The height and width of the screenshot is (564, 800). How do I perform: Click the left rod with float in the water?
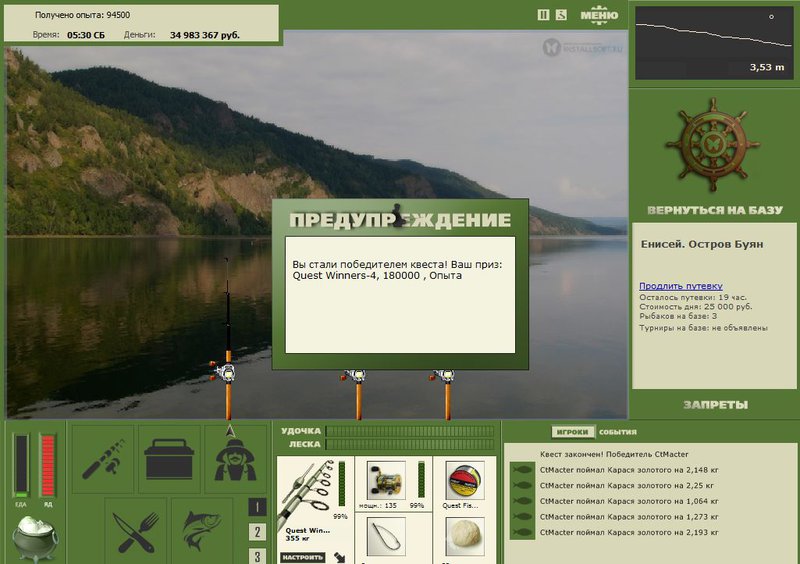click(x=228, y=337)
